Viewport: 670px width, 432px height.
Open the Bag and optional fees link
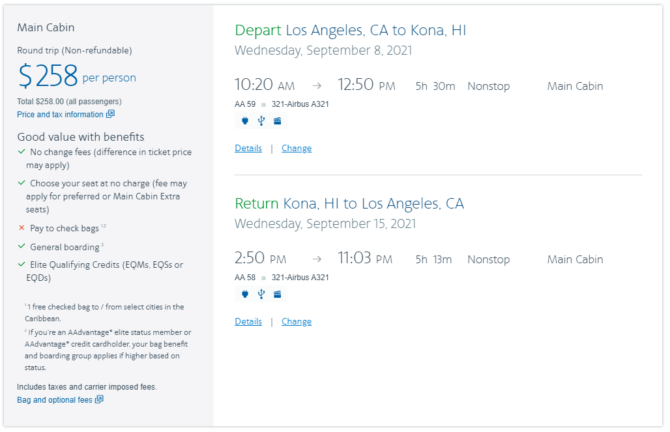pyautogui.click(x=55, y=400)
